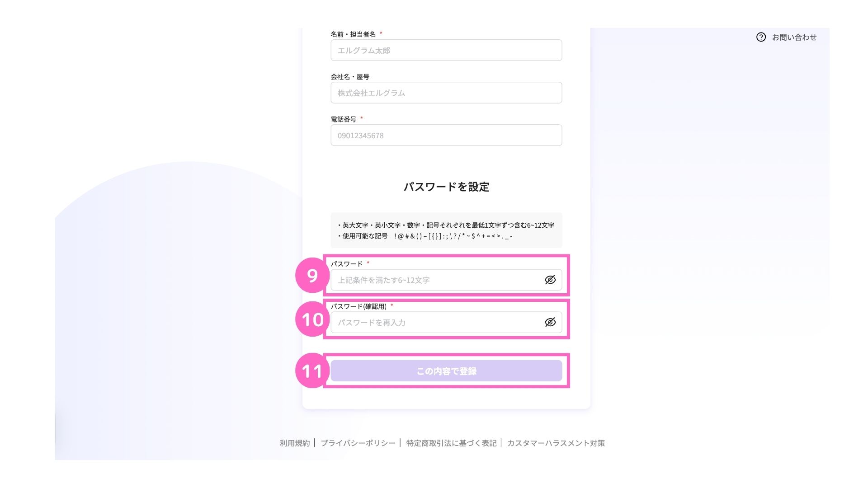
Task: Focus the 会社名・屋号 input field
Action: tap(446, 93)
